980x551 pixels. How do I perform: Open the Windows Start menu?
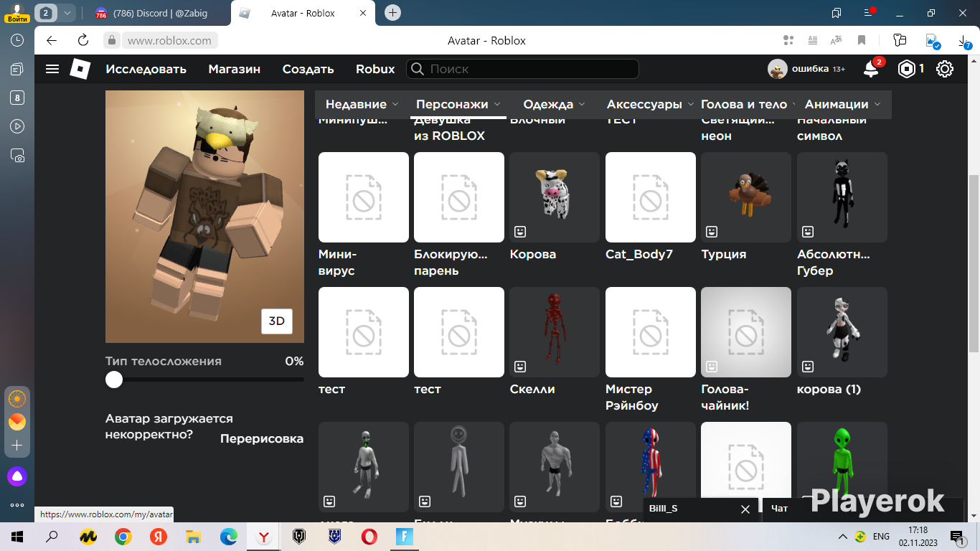(17, 536)
